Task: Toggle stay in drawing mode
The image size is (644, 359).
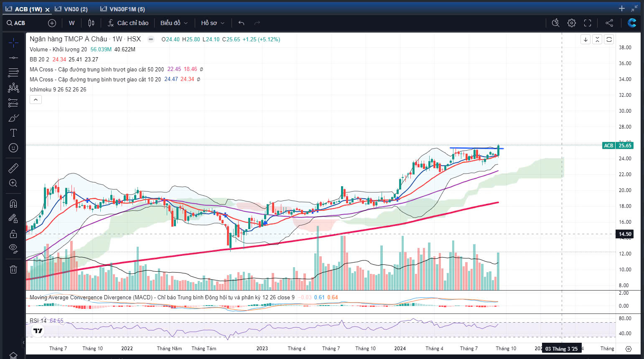Action: click(13, 218)
